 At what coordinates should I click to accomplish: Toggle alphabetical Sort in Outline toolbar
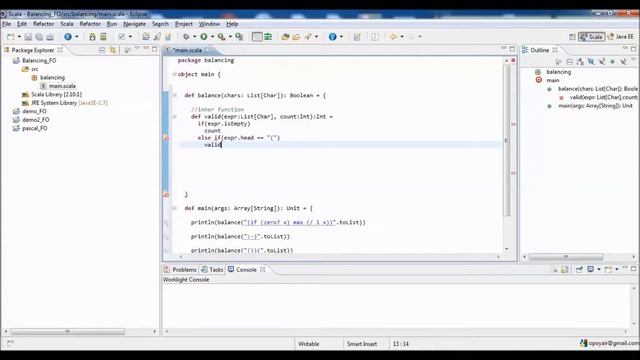580,62
